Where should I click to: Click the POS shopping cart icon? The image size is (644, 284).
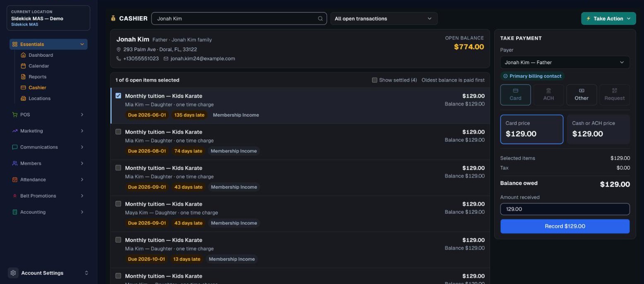15,115
